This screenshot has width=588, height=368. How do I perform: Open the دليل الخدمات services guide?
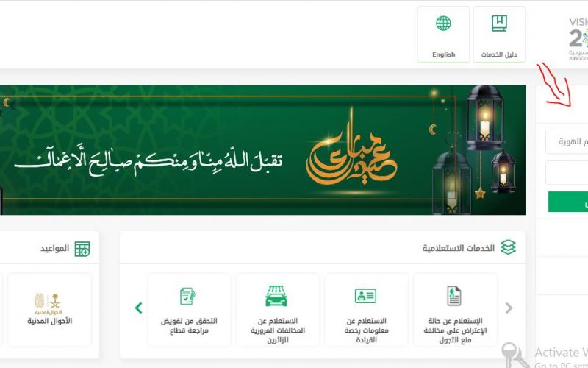pos(499,35)
